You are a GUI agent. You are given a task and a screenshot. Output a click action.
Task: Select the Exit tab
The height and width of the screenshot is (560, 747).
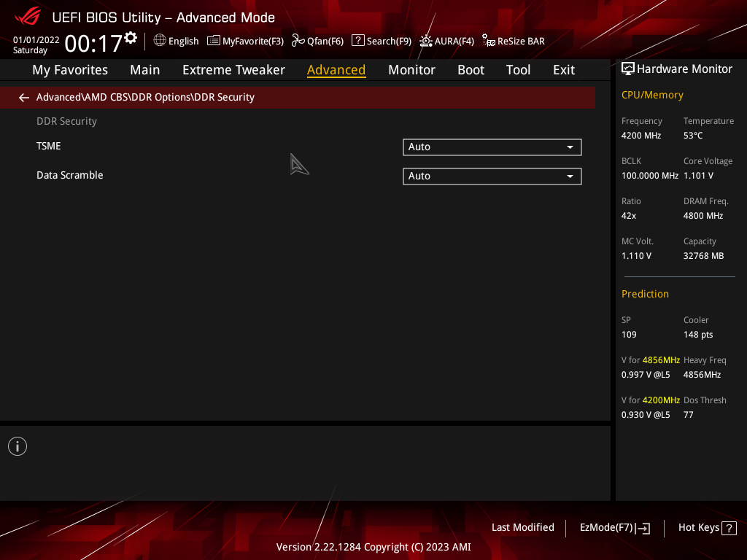564,70
